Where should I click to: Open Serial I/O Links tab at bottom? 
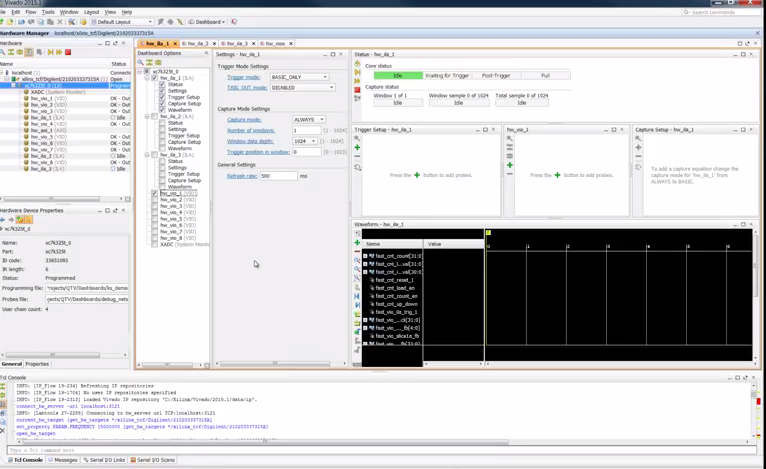[x=104, y=460]
